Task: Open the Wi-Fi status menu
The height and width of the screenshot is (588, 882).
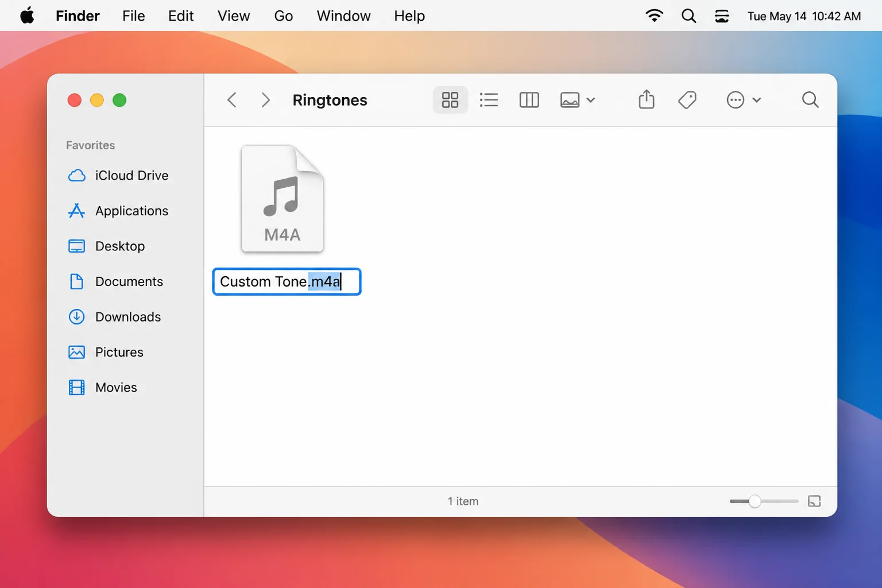Action: coord(654,16)
